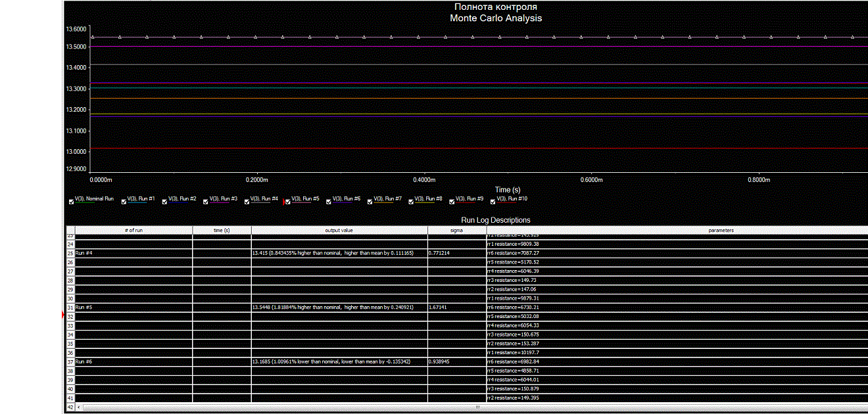Click the run log scroll-left arrow
868x414 pixels.
(80, 407)
